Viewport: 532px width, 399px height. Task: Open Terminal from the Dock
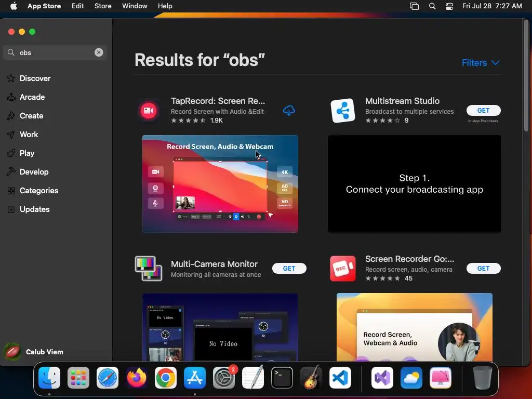point(282,378)
